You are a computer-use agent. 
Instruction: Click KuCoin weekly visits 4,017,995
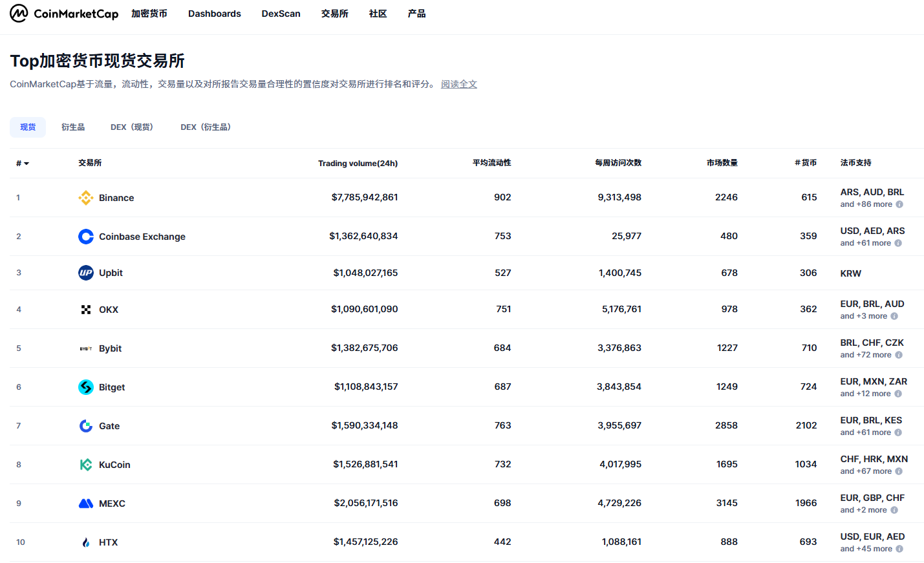621,464
